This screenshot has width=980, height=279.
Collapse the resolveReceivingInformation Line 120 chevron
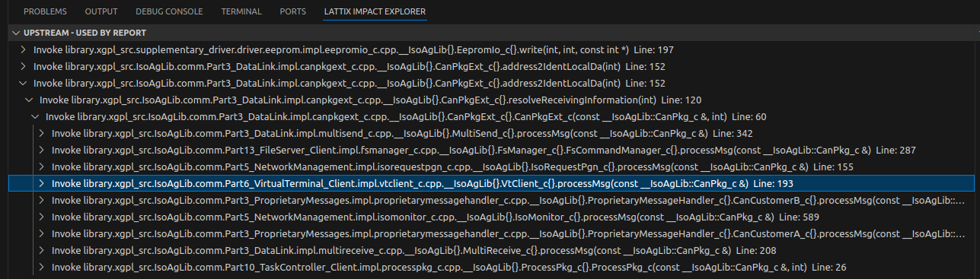(30, 100)
